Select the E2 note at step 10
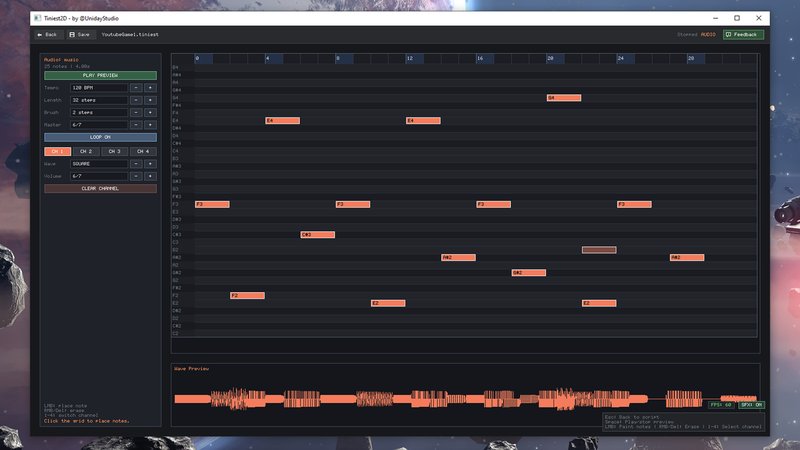This screenshot has width=800, height=450. (388, 303)
